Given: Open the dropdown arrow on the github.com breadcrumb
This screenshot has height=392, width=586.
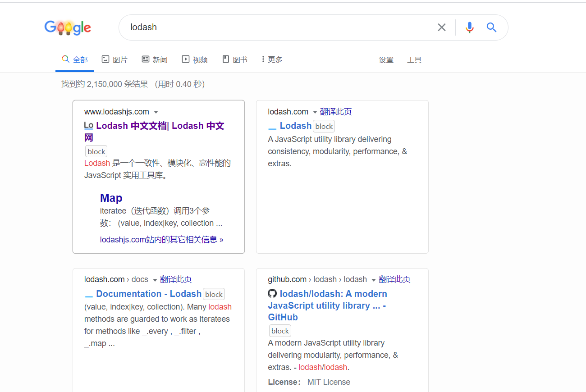Looking at the screenshot, I should tap(373, 279).
